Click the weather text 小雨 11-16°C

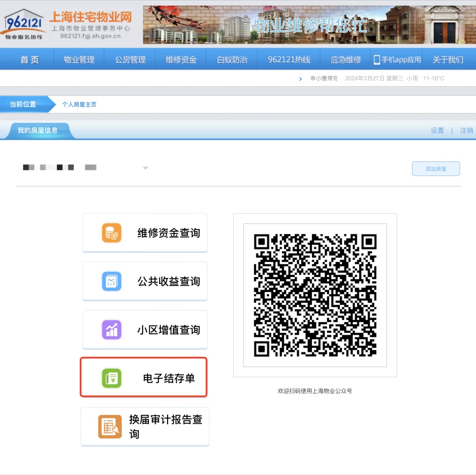tap(425, 79)
